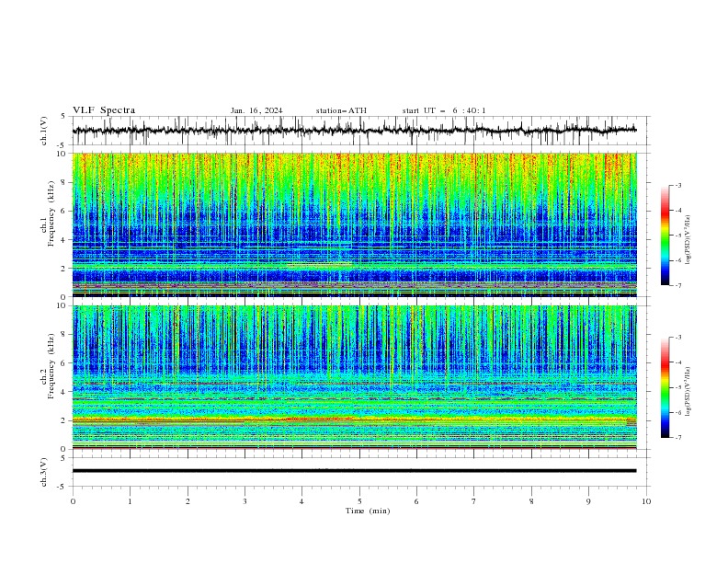
Task: Click the "-7" tick on ch.1 colorbar
Action: 678,285
